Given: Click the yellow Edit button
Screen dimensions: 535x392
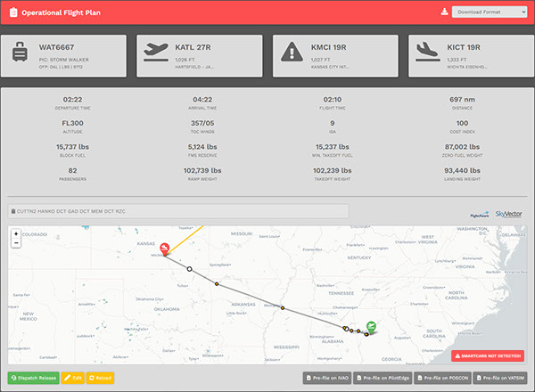Looking at the screenshot, I should tap(73, 378).
